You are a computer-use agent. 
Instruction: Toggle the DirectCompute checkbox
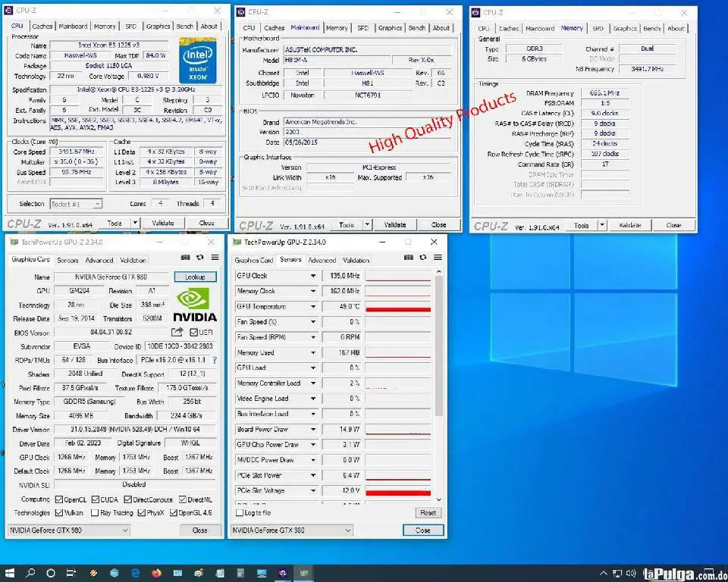point(127,499)
